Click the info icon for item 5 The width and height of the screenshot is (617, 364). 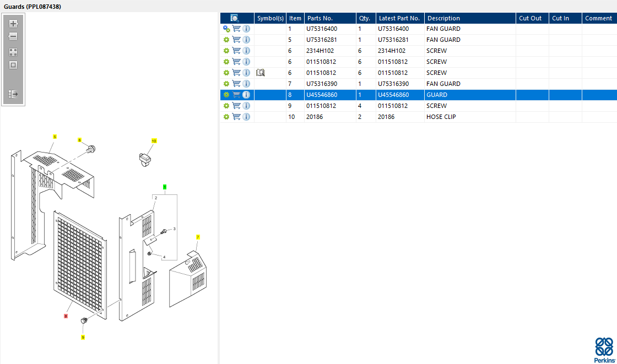(x=246, y=40)
